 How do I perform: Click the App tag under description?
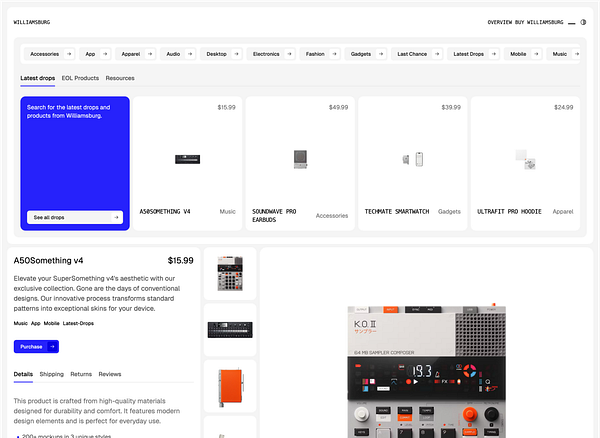[36, 323]
